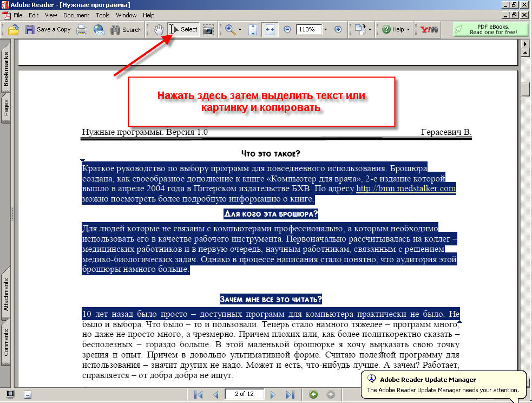The height and width of the screenshot is (403, 532).
Task: Go to the next page
Action: (x=273, y=394)
